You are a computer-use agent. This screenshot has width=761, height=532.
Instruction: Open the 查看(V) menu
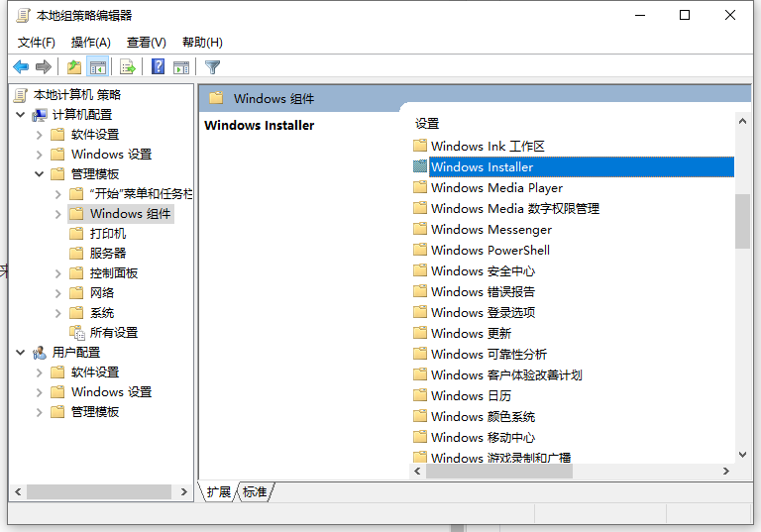pos(146,43)
